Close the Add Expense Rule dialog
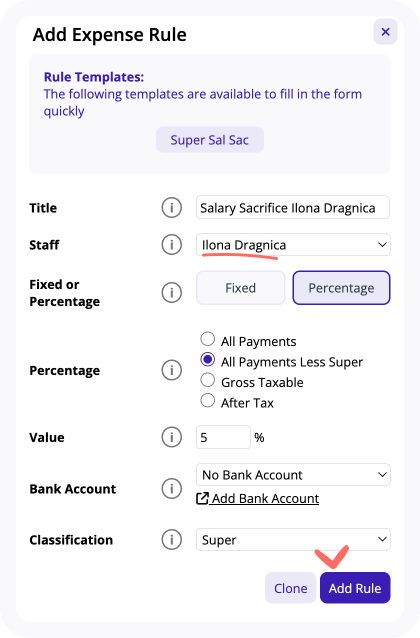This screenshot has height=638, width=420. click(385, 32)
